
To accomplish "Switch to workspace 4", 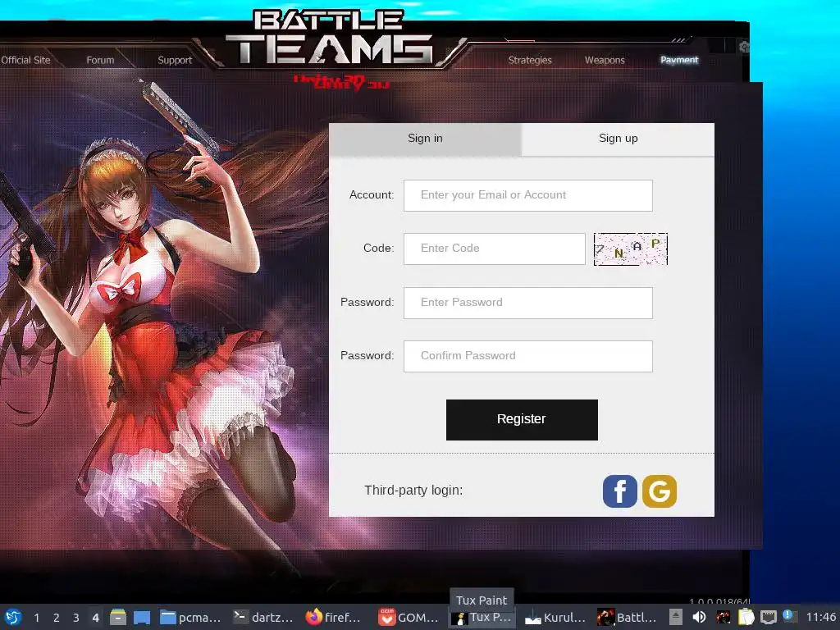I will [x=95, y=618].
